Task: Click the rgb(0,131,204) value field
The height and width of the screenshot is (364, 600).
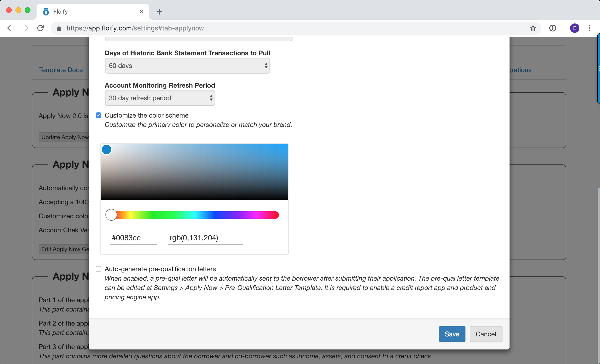Action: pyautogui.click(x=205, y=238)
